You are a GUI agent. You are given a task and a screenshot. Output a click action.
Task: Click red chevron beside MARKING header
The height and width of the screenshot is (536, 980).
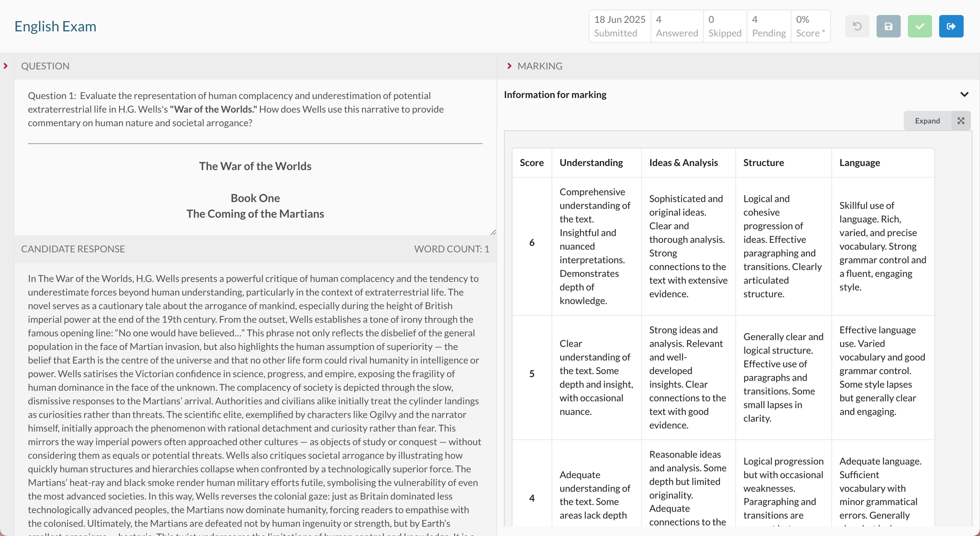pos(509,66)
